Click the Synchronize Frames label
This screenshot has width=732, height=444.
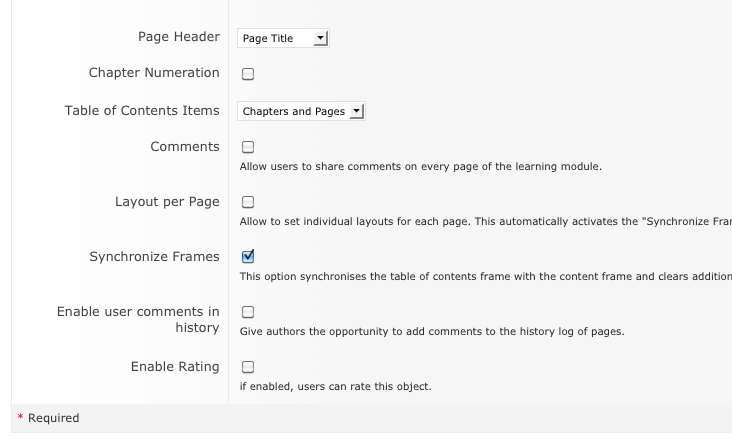click(154, 257)
